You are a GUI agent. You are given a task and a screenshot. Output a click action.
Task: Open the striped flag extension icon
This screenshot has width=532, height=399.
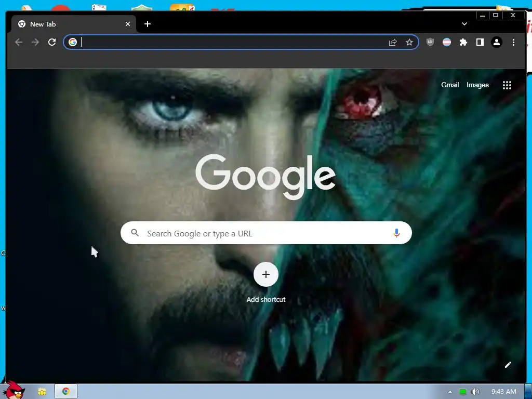click(x=447, y=42)
